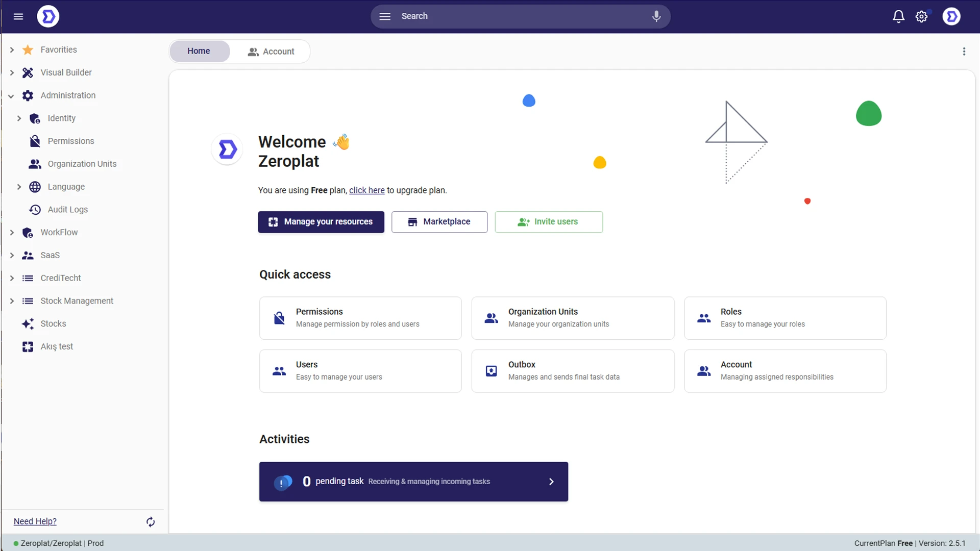Click the SaaS group icon
The height and width of the screenshot is (551, 980).
tap(28, 255)
